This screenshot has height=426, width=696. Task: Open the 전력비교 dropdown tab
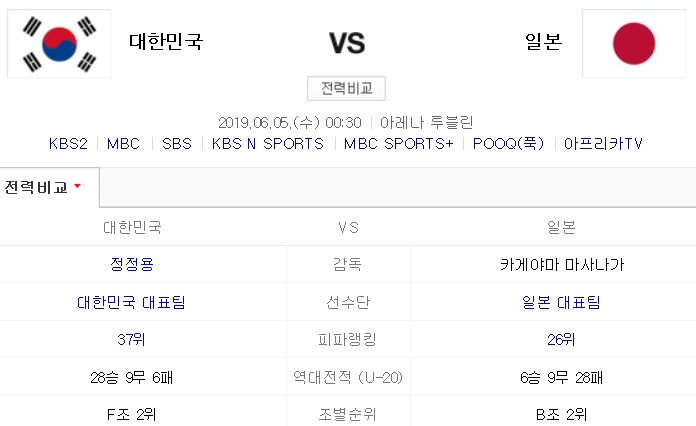coord(44,187)
